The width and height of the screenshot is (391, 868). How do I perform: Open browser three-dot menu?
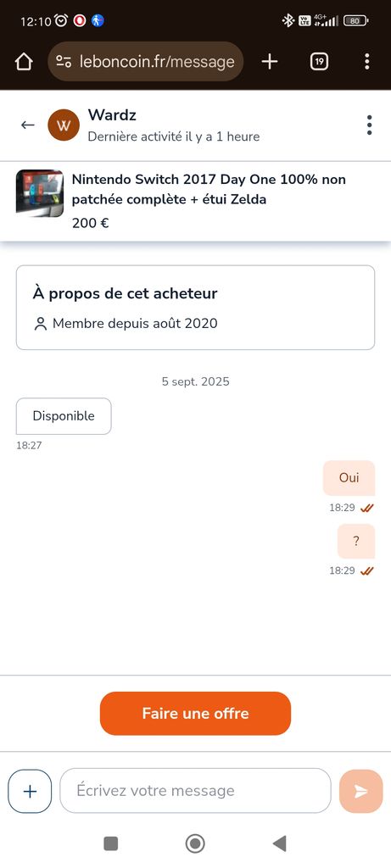point(366,61)
